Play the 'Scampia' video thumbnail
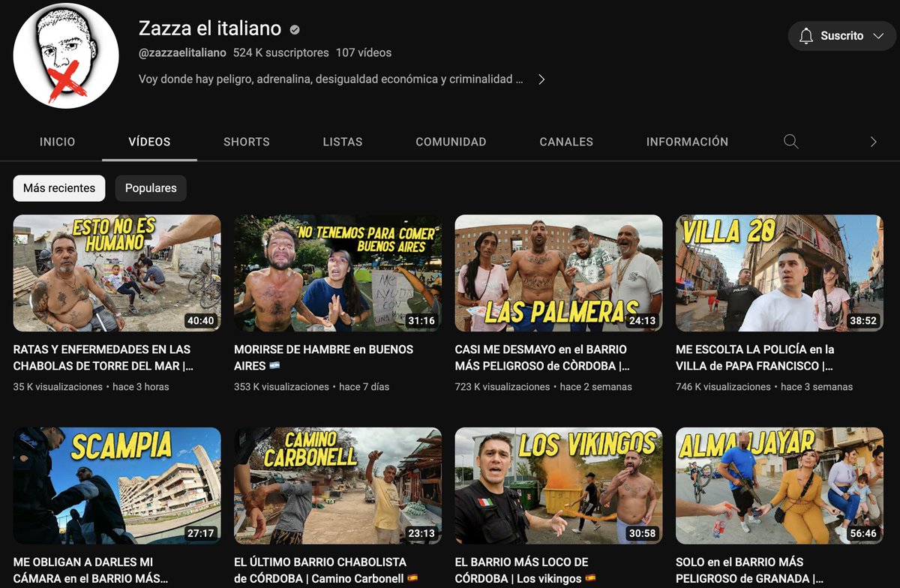This screenshot has width=900, height=588. click(117, 486)
